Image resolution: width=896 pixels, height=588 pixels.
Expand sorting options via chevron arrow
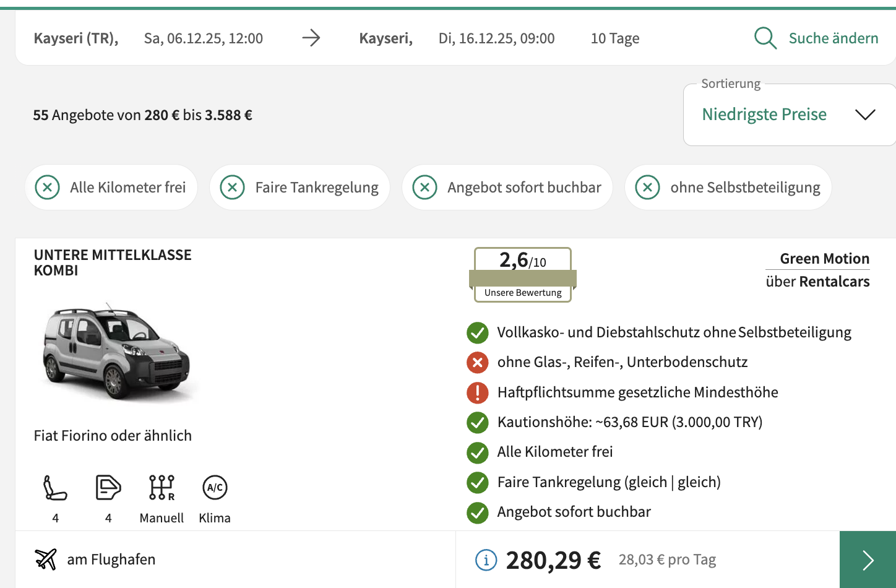point(864,115)
